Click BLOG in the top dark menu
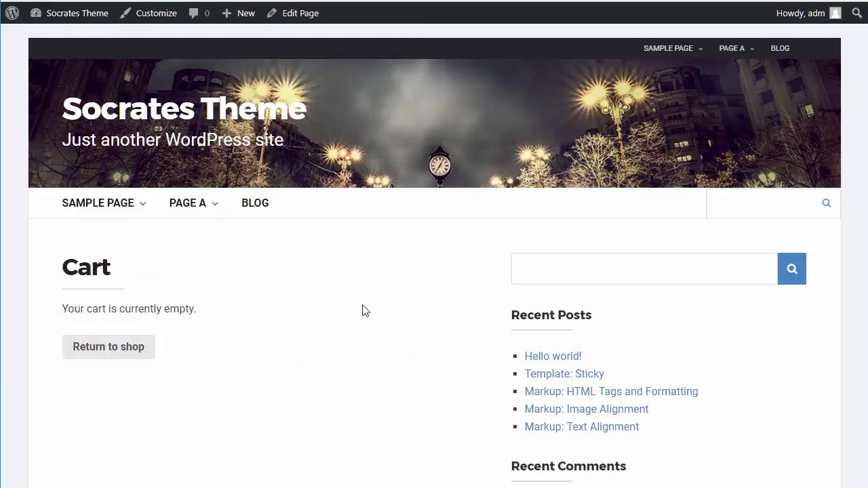 [780, 48]
